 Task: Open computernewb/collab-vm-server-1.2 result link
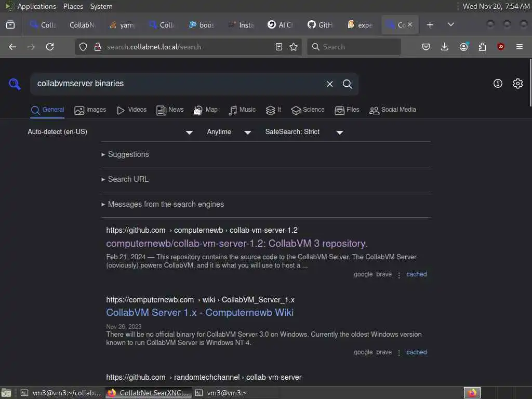point(236,244)
